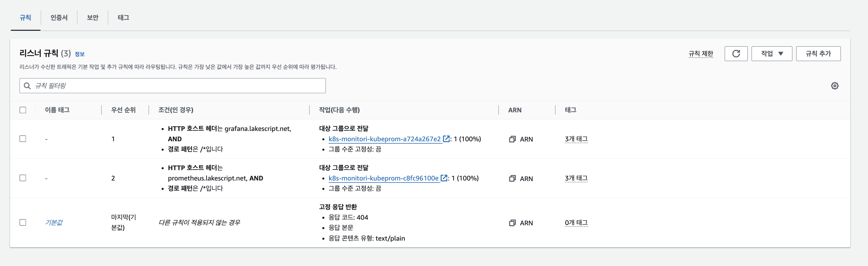Open the 기본값 rule link
The width and height of the screenshot is (868, 266).
[54, 222]
